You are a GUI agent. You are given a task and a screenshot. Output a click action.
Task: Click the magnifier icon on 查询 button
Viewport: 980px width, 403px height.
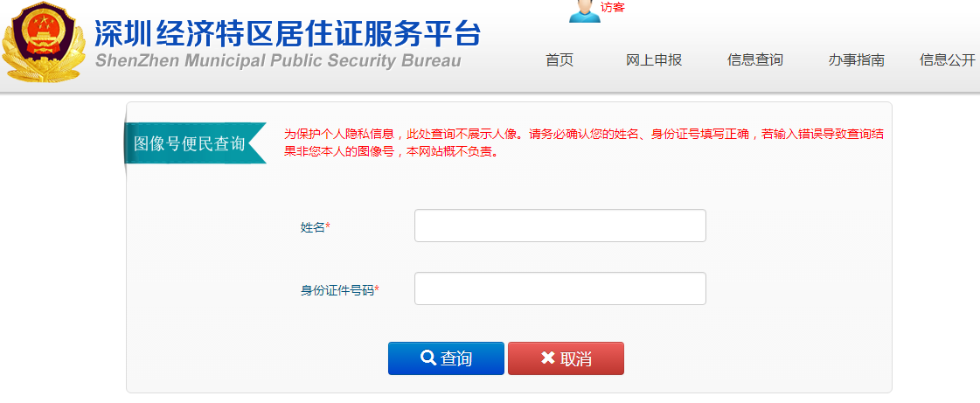tap(428, 358)
